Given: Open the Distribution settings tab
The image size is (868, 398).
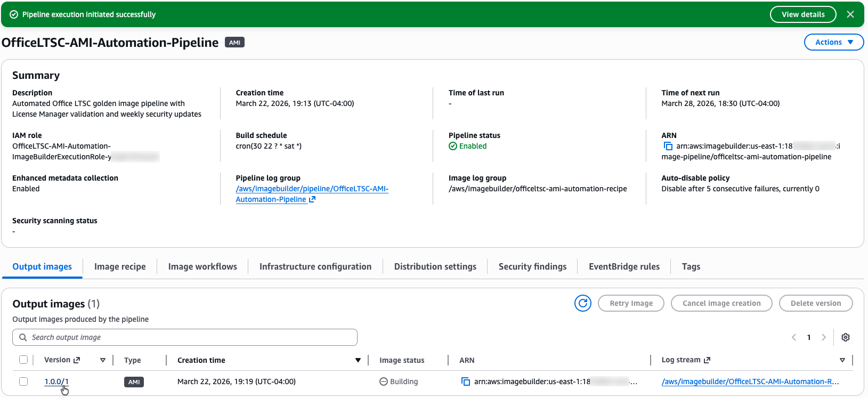Looking at the screenshot, I should [x=435, y=266].
